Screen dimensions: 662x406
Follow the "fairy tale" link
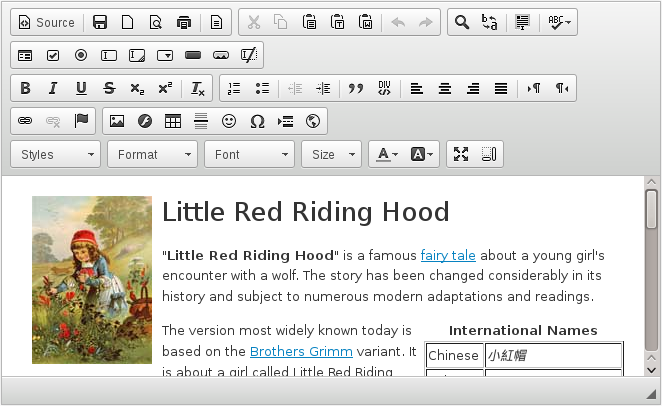448,255
